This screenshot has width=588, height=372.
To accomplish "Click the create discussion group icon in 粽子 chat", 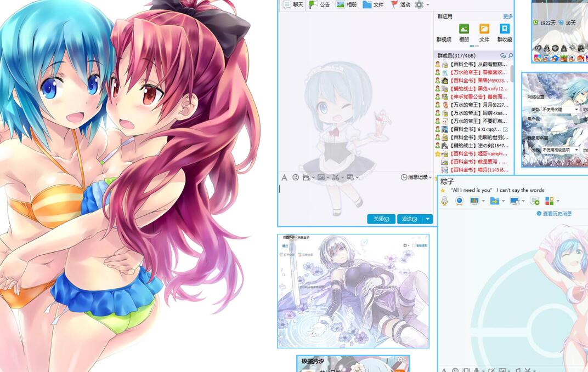I will tap(534, 201).
